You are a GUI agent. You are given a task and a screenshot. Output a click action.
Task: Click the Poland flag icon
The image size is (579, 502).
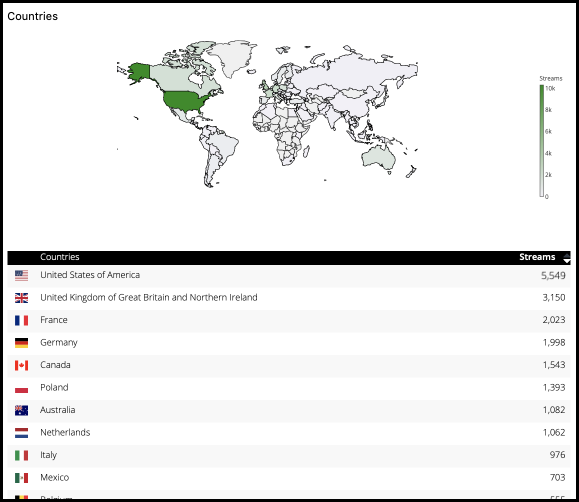pos(21,388)
